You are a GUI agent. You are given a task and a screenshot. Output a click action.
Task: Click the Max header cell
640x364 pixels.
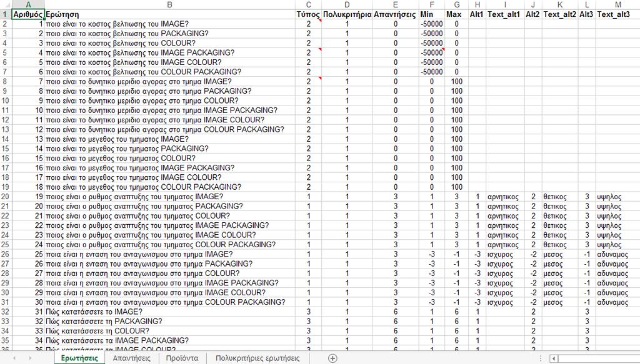457,14
